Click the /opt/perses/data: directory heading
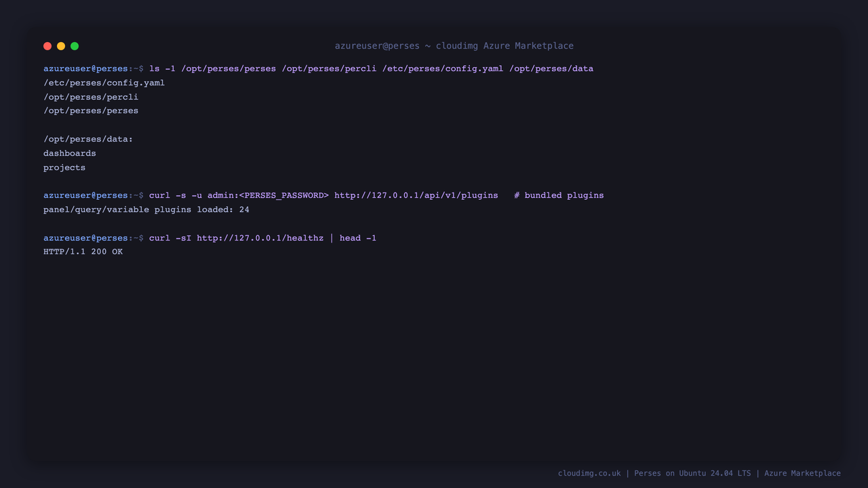 88,139
